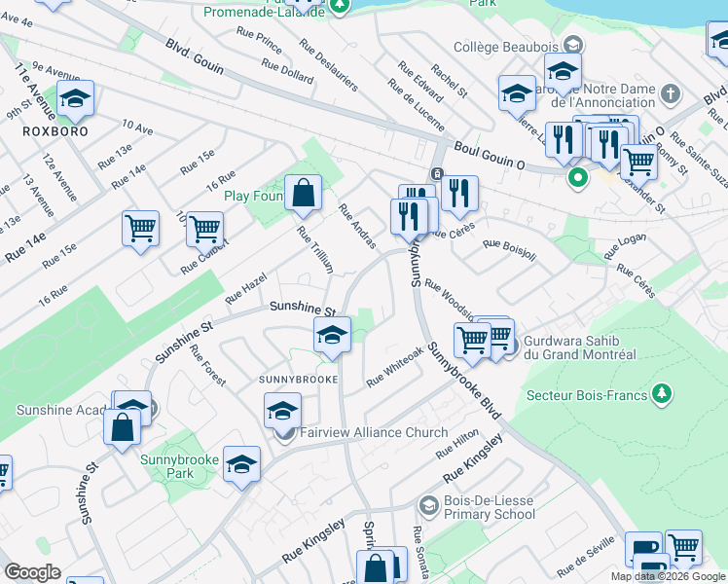Click the Rue Hazel street label
The height and width of the screenshot is (584, 728).
coord(246,288)
